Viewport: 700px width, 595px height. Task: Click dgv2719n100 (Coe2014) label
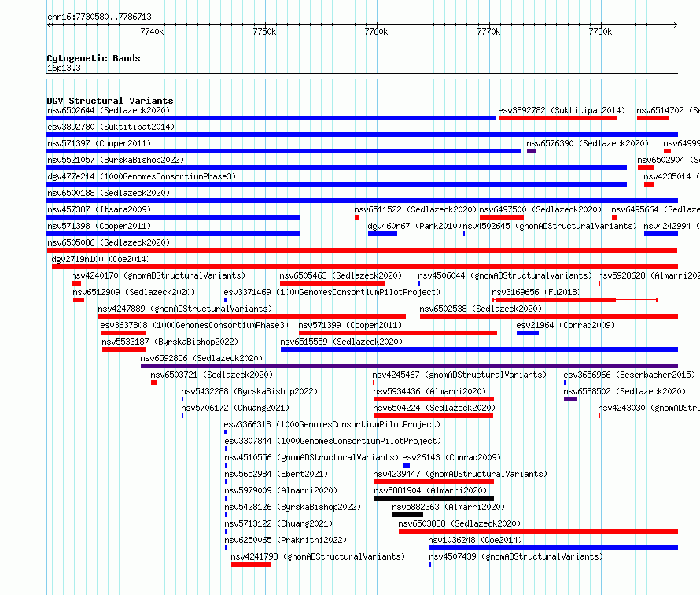(101, 259)
